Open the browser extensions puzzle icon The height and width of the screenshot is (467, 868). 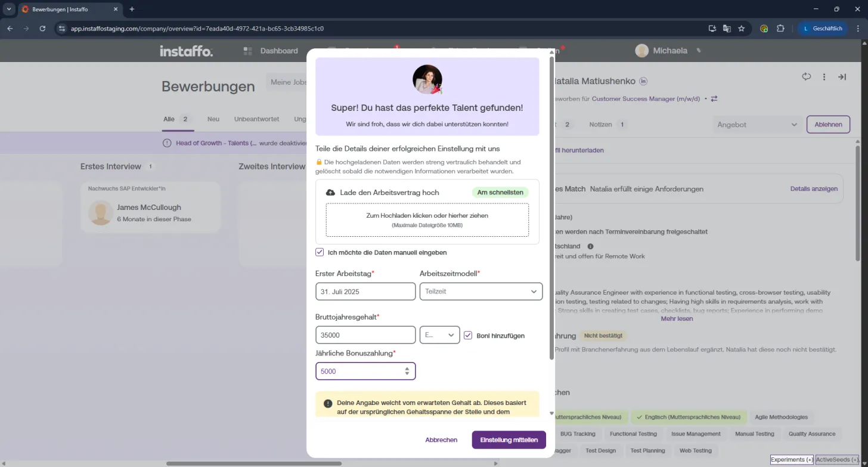click(780, 28)
